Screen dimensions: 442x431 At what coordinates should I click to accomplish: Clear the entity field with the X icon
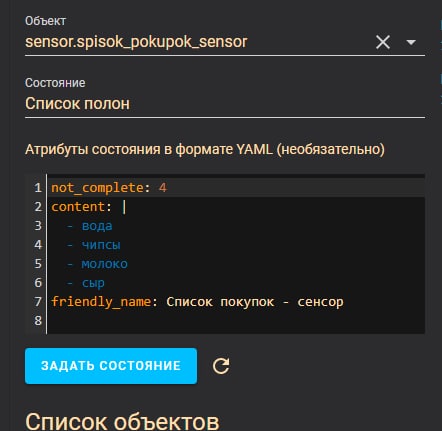tap(383, 42)
